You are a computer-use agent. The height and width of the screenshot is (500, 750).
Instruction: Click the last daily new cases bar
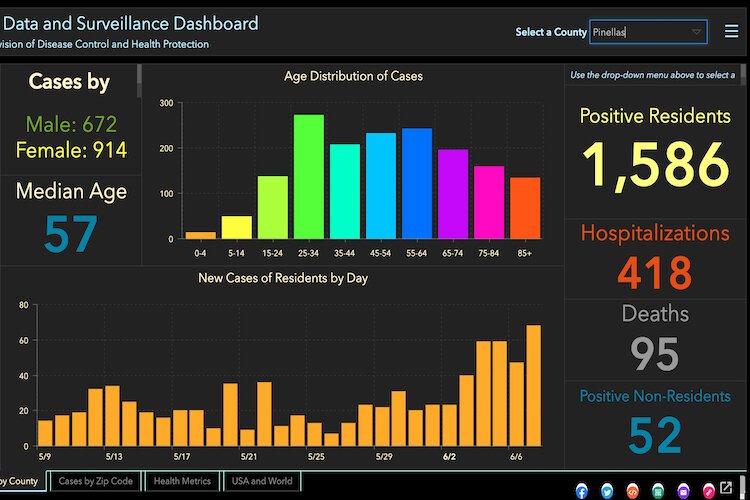534,385
